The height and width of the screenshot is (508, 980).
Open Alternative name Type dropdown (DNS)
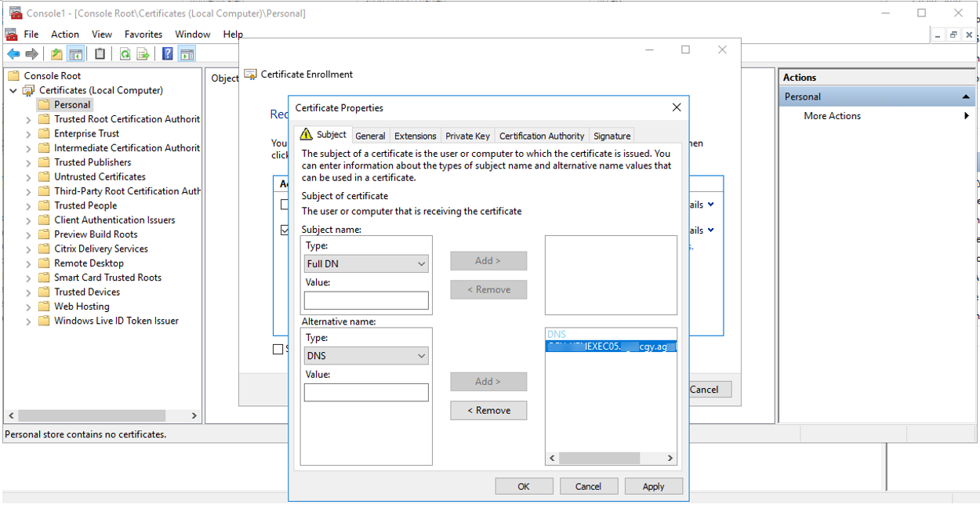(366, 356)
